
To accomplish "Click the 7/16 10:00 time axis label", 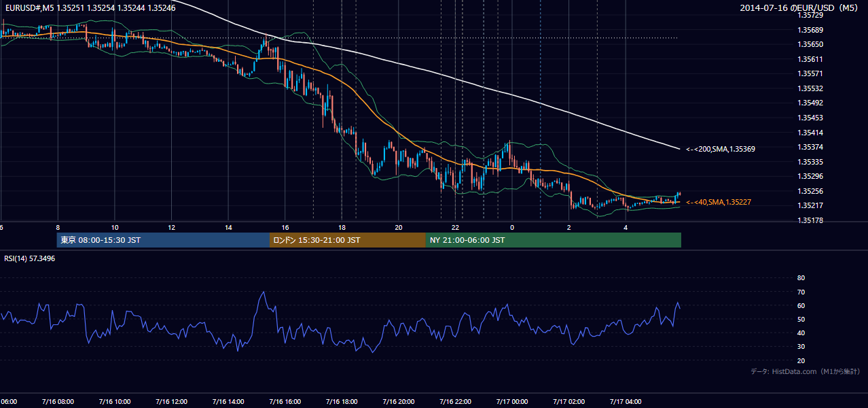I will tap(114, 401).
